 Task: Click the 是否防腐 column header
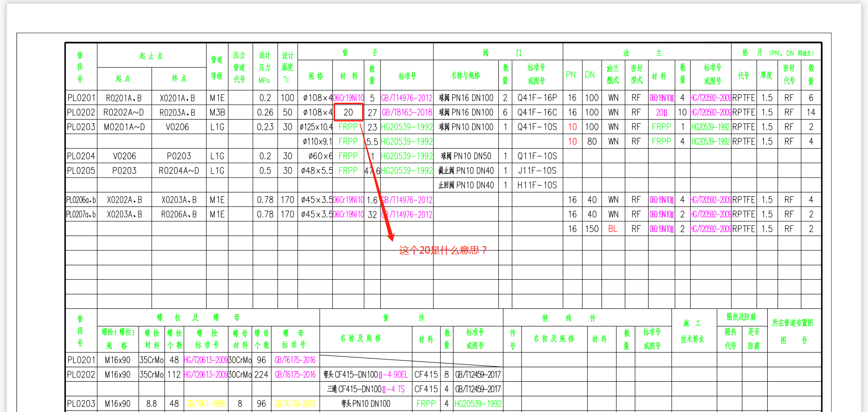click(754, 339)
